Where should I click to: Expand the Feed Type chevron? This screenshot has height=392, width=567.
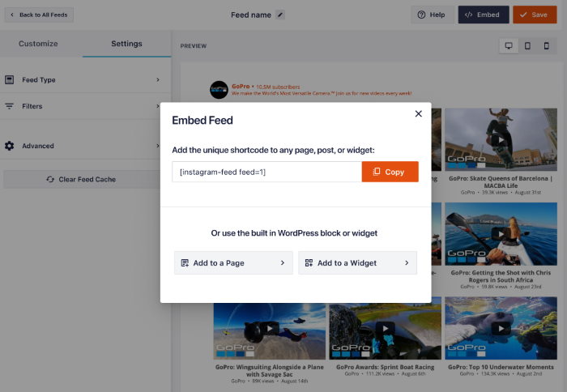point(158,79)
